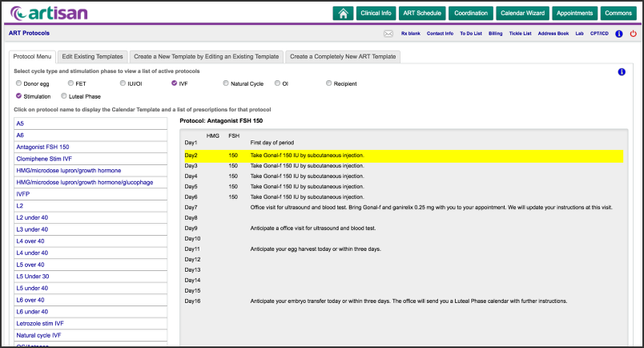Choose the Stimulation phase option
This screenshot has width=644, height=348.
[19, 96]
